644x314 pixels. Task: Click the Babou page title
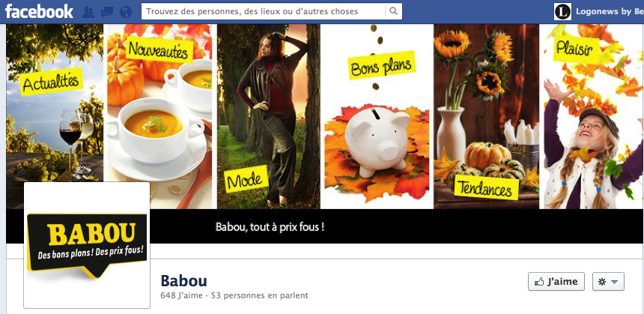183,281
